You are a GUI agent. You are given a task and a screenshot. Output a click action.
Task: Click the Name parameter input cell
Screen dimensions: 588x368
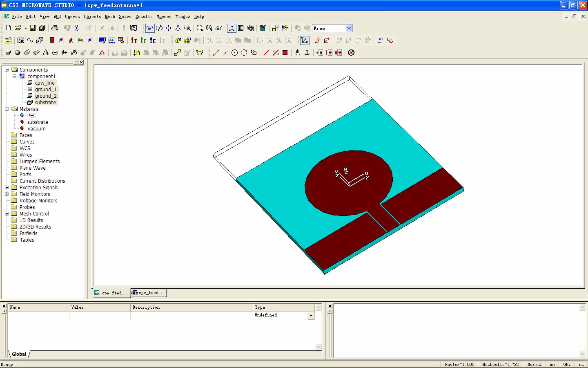click(x=38, y=316)
